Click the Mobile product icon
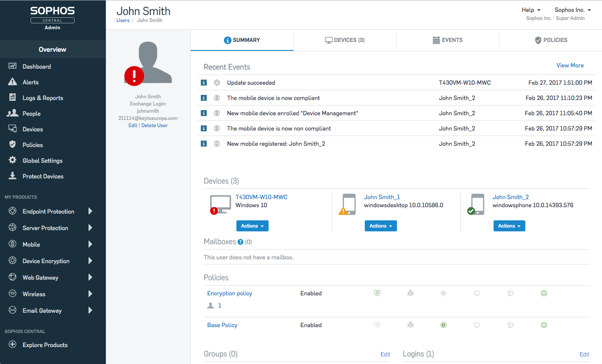Viewport: 602px width, 364px height. pos(13,244)
